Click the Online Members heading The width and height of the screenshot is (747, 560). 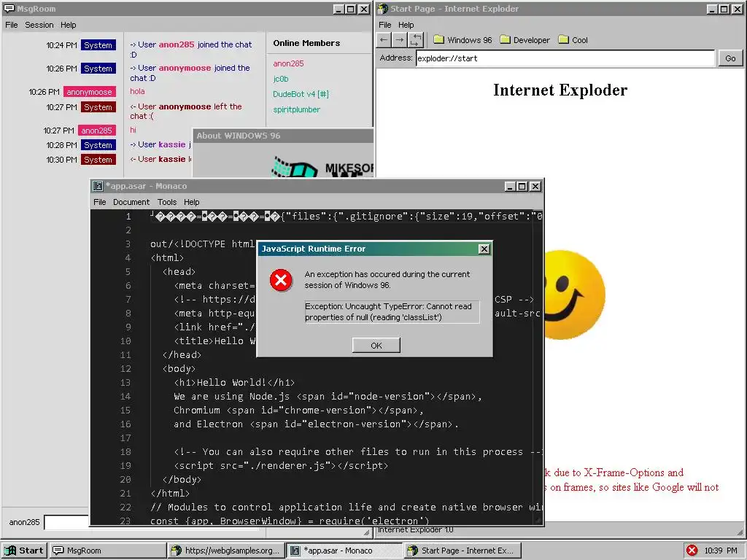[306, 43]
